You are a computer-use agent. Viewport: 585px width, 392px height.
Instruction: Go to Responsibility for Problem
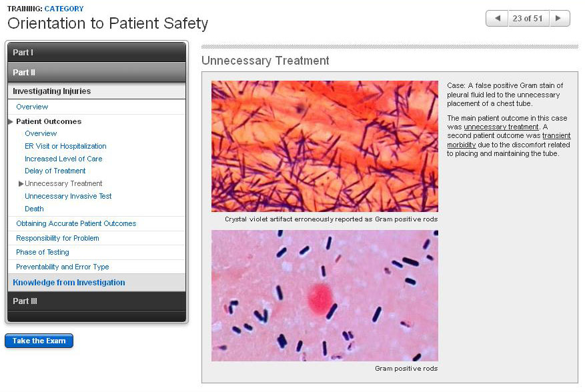point(57,238)
